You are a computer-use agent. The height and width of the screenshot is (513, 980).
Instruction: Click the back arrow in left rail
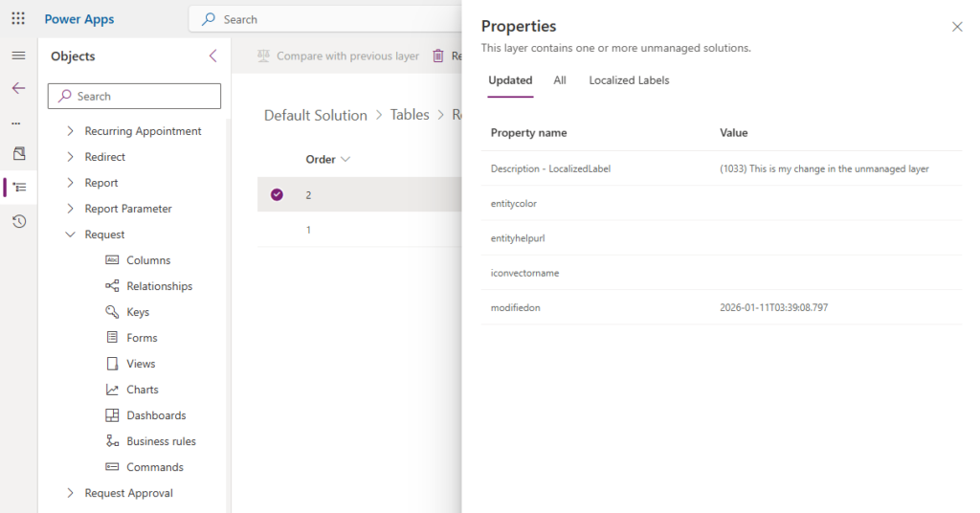tap(18, 88)
